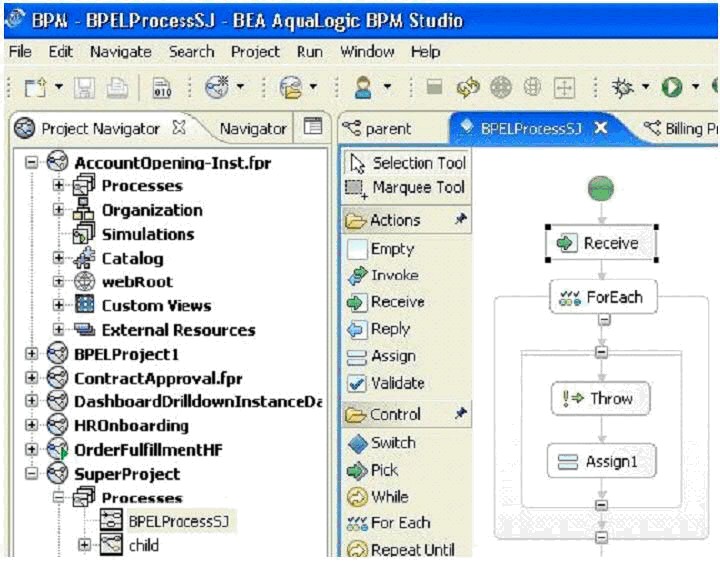Switch to the Billing editor tab
Screen dimensions: 720x562
681,129
